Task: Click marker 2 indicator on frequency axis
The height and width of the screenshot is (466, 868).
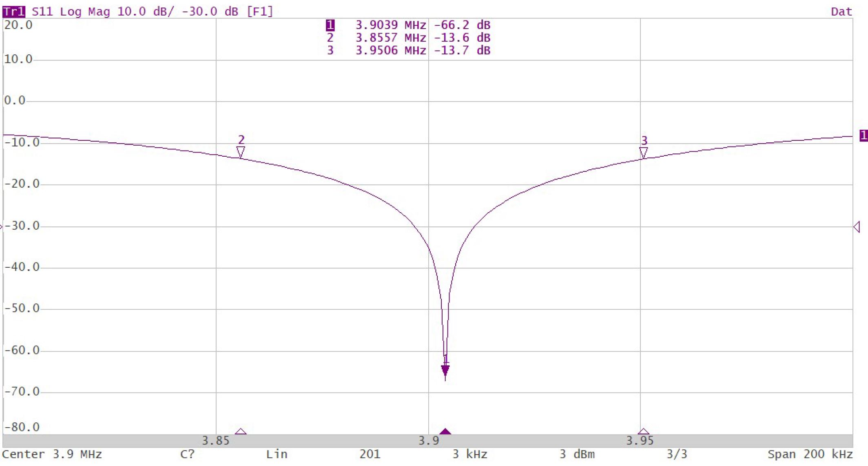Action: (x=241, y=432)
